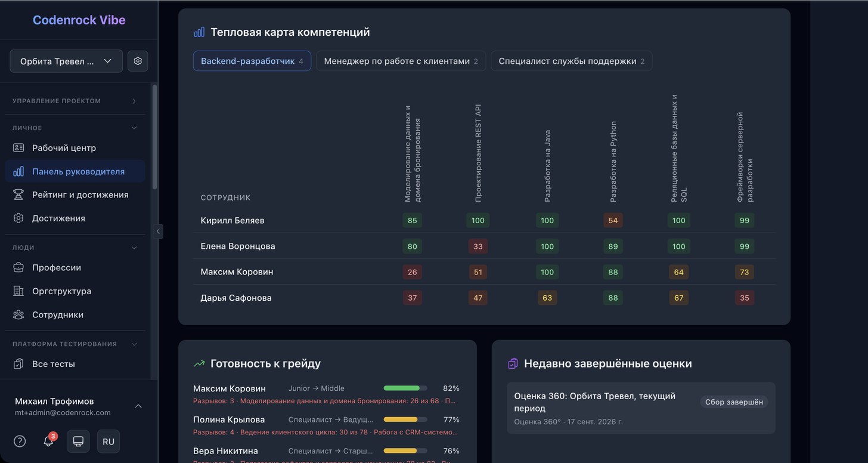Click the Проектирование REST API column header
The height and width of the screenshot is (463, 868).
478,153
